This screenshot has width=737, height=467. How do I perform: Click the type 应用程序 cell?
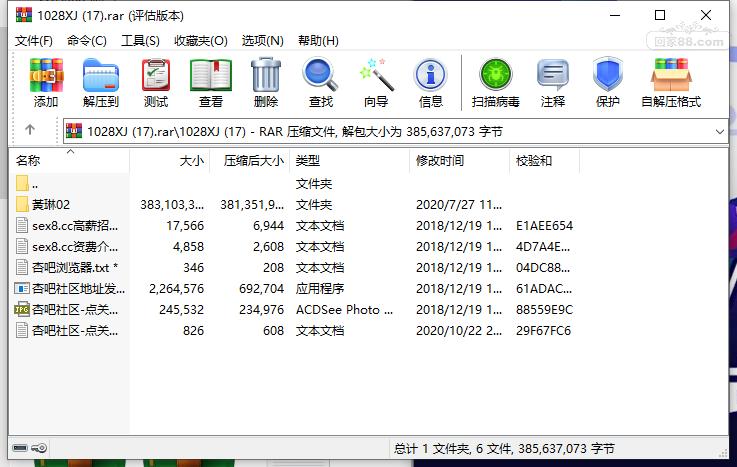tap(320, 288)
